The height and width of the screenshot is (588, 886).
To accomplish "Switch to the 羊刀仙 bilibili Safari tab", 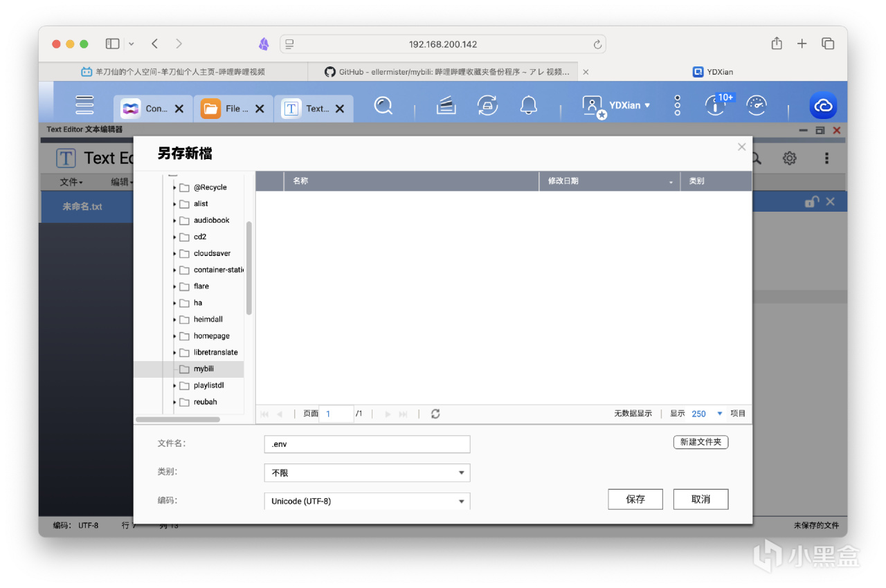I will pos(173,72).
